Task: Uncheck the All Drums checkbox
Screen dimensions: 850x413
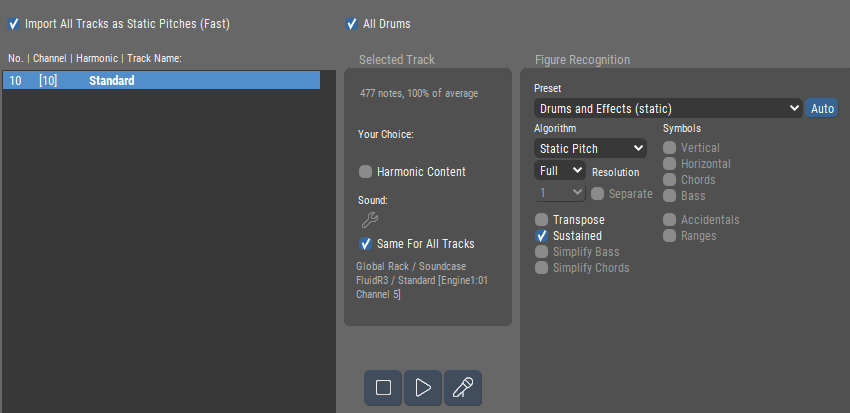Action: click(351, 23)
